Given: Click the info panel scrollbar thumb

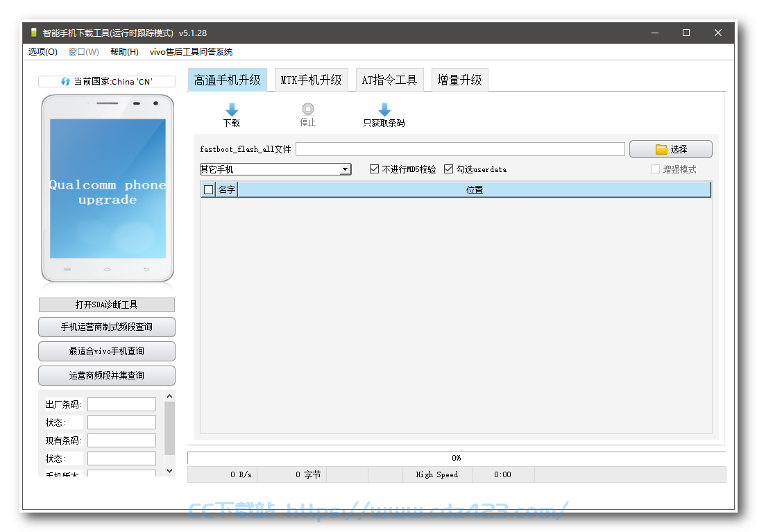Looking at the screenshot, I should click(169, 428).
